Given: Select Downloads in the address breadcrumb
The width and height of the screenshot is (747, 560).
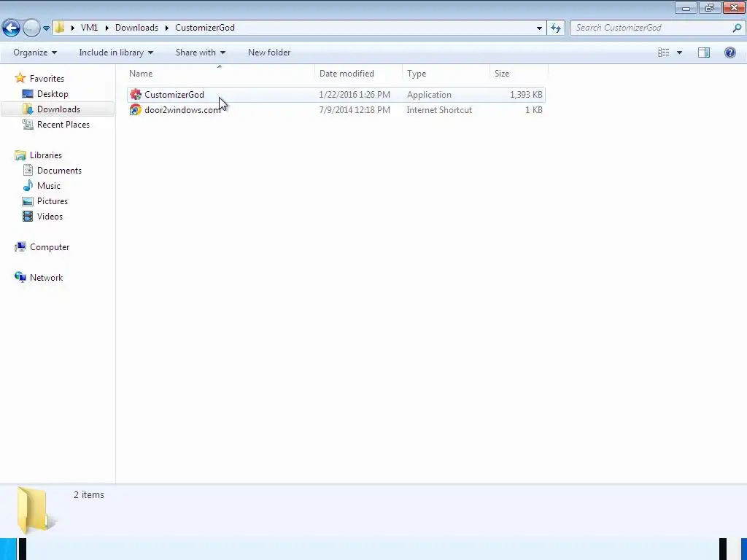Looking at the screenshot, I should point(136,28).
